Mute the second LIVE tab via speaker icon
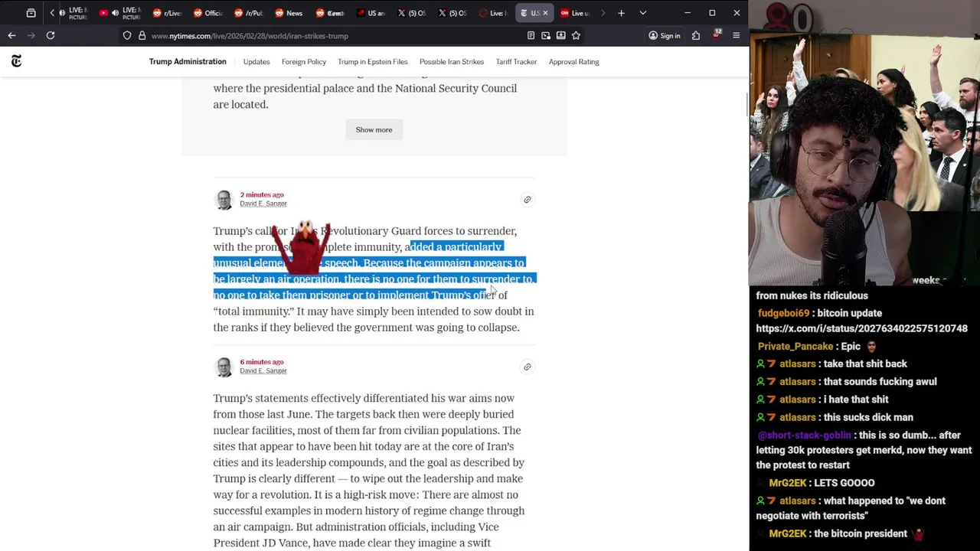This screenshot has width=980, height=551. pyautogui.click(x=115, y=13)
